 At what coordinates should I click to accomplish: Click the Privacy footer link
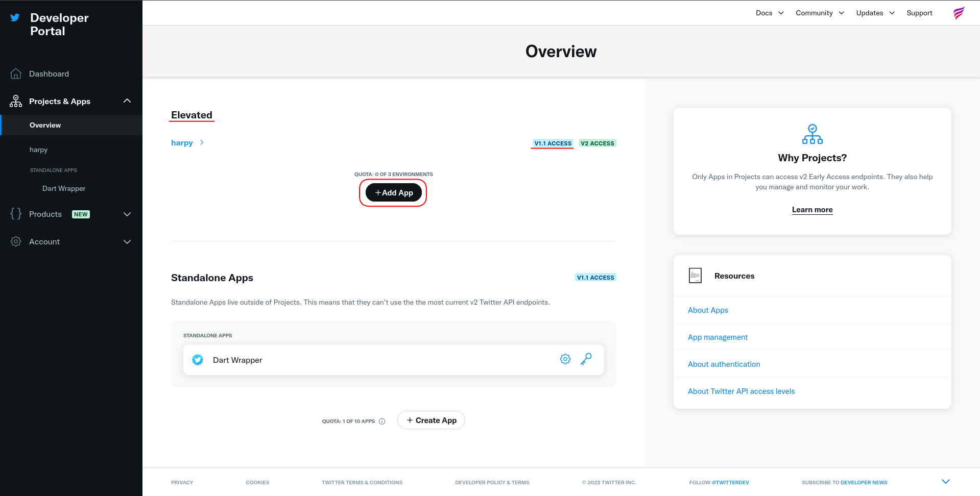pyautogui.click(x=182, y=482)
